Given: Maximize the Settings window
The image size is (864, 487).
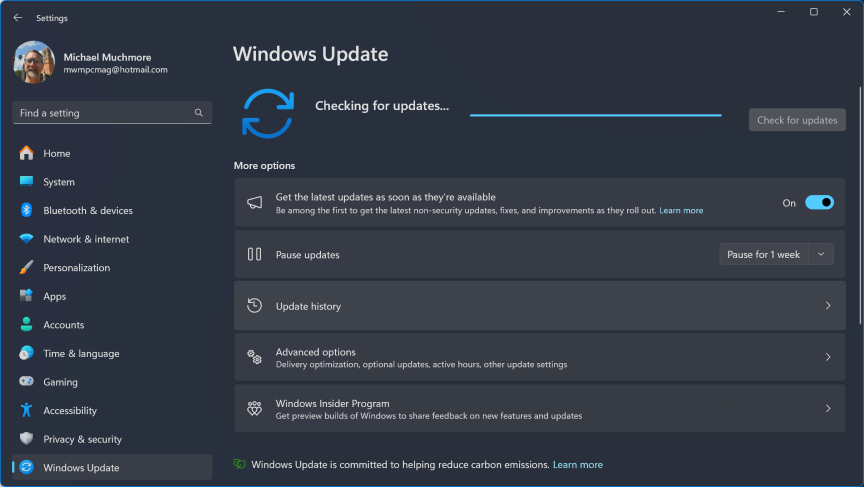Looking at the screenshot, I should [813, 12].
